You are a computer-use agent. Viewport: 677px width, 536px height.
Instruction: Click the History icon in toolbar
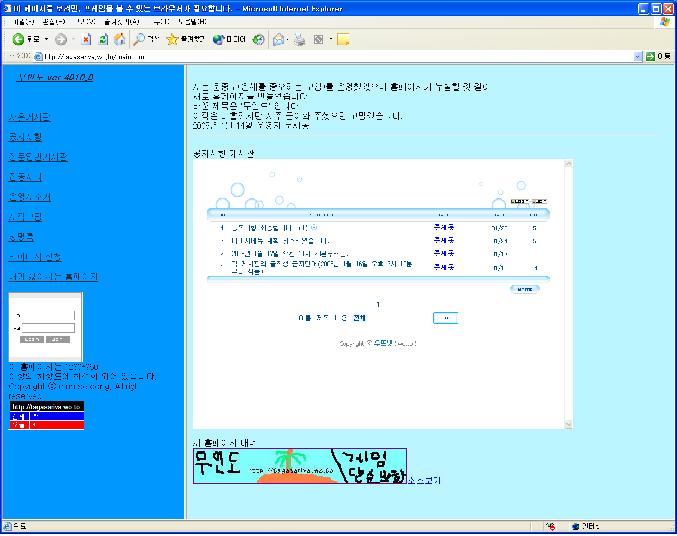258,39
